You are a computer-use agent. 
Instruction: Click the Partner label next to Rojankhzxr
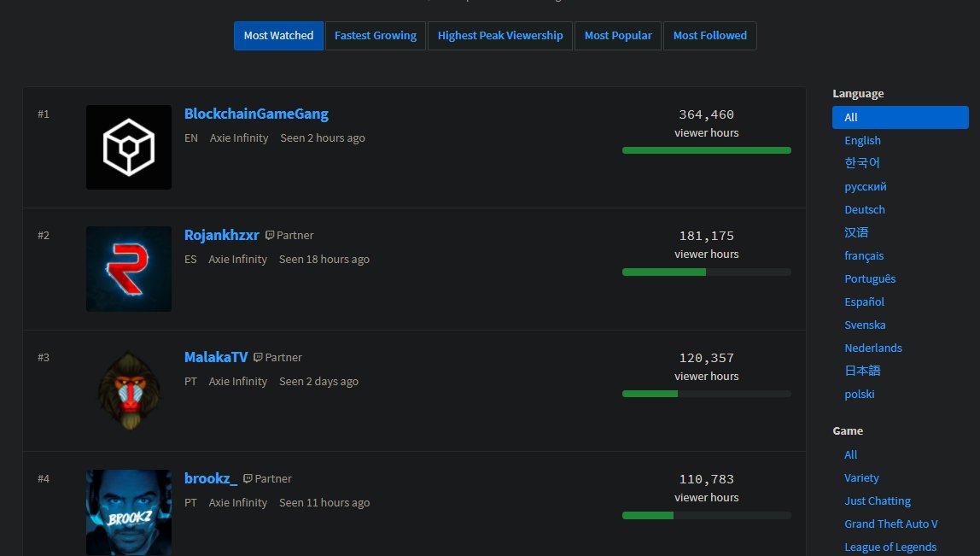[x=295, y=235]
